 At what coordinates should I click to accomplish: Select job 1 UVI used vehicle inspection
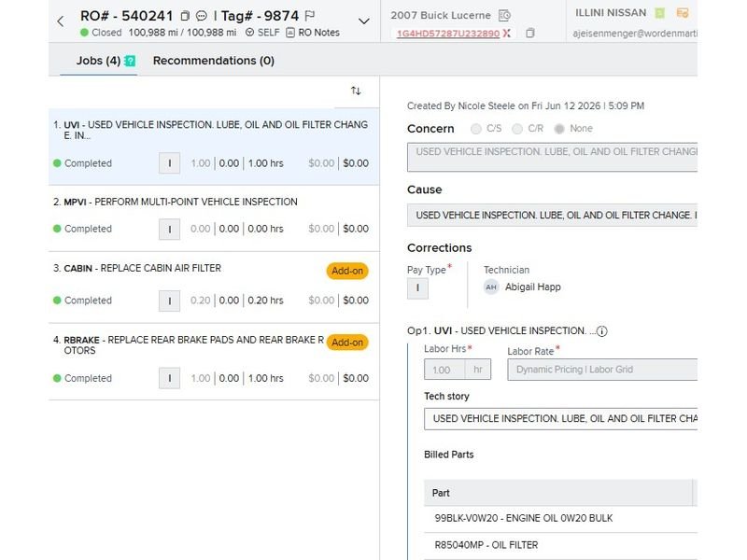tap(214, 147)
